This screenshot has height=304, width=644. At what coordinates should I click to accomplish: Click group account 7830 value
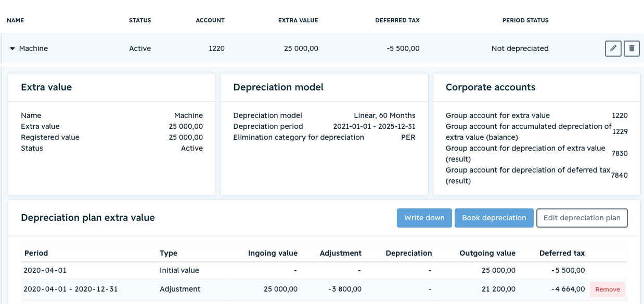[x=620, y=153]
